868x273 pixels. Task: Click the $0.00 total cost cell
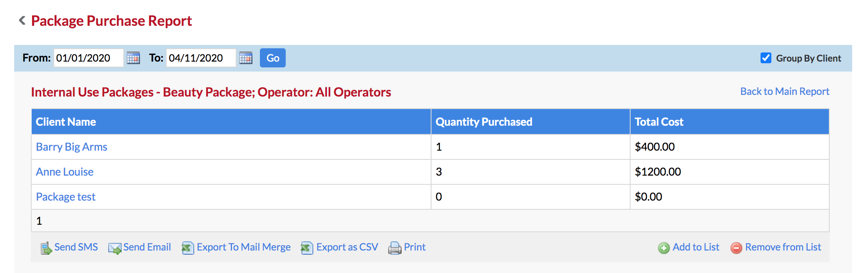tap(730, 197)
